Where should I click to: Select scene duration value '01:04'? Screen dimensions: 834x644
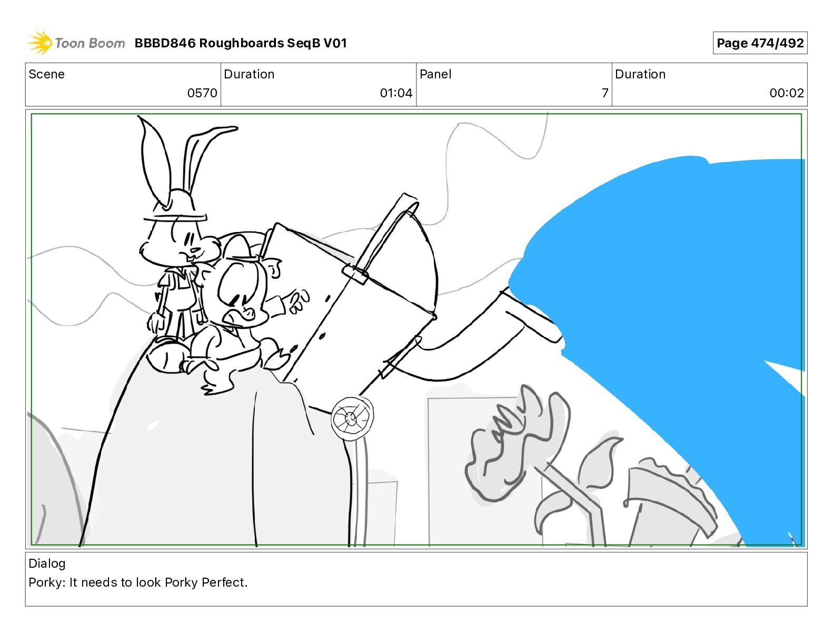coord(396,93)
